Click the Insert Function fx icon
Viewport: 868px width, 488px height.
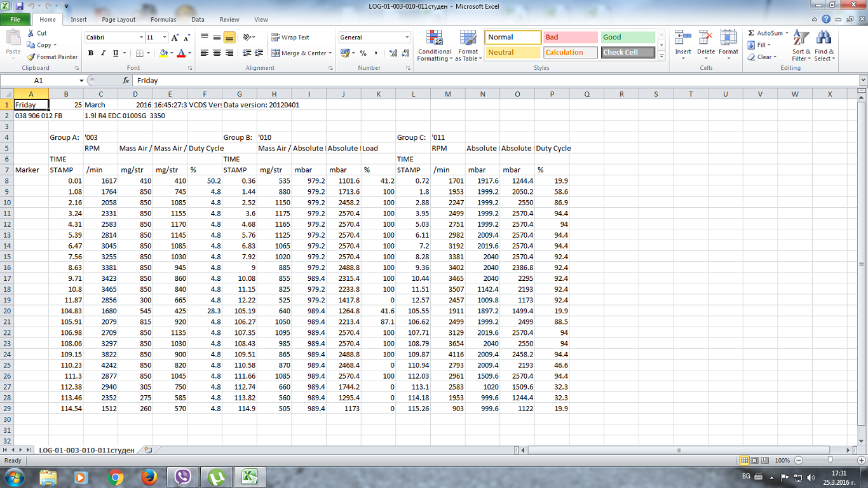[x=126, y=81]
